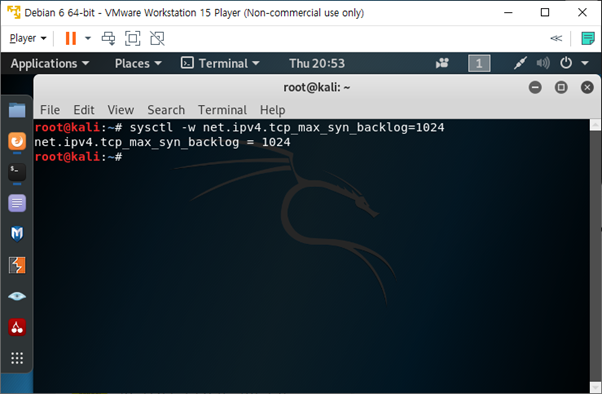Open Files from the Kali dock
The image size is (602, 394).
pos(17,111)
